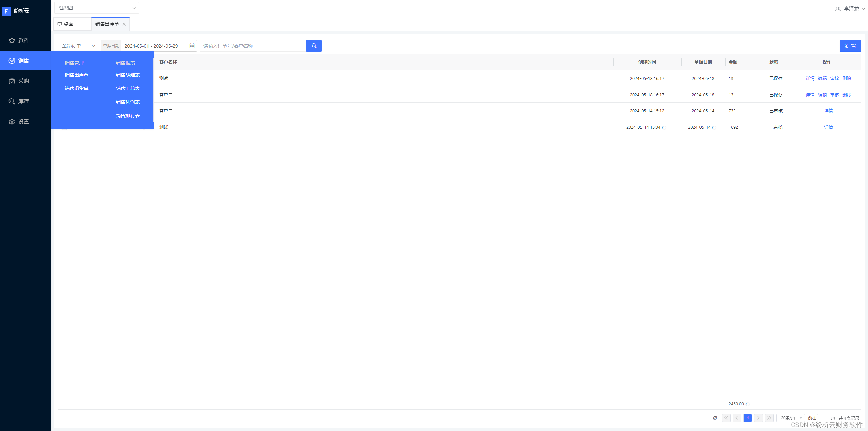Expand the 组织四 organization dropdown

pos(97,8)
